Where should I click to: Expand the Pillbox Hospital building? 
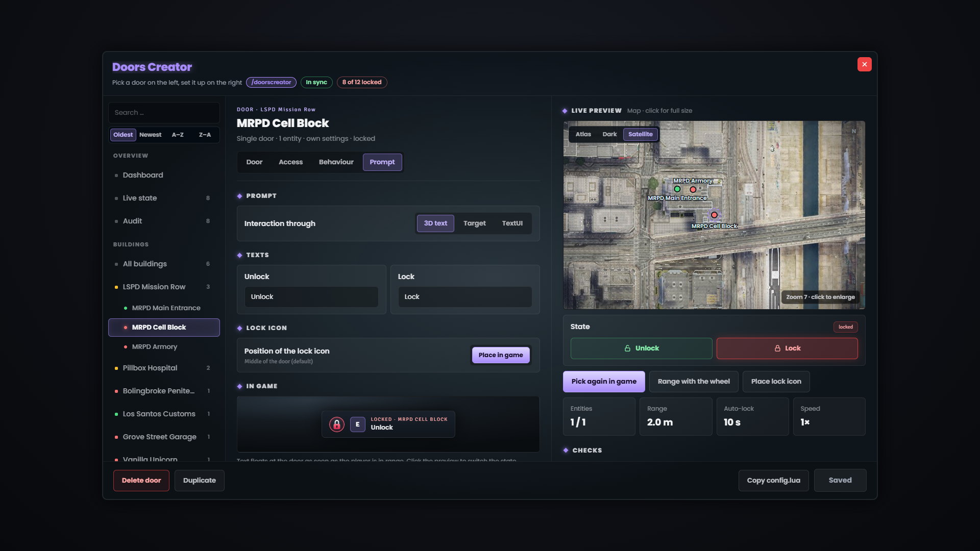(x=164, y=368)
